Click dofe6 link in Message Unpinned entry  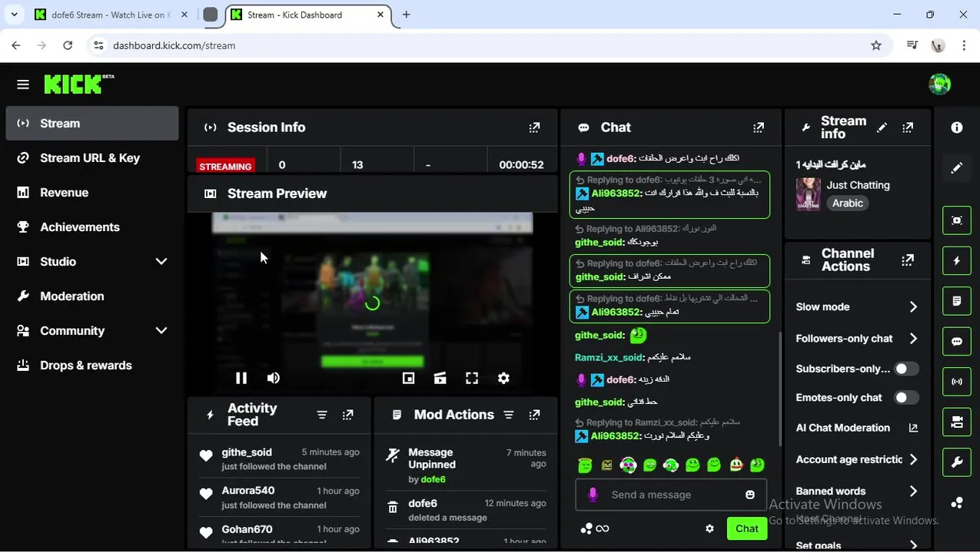click(x=433, y=479)
